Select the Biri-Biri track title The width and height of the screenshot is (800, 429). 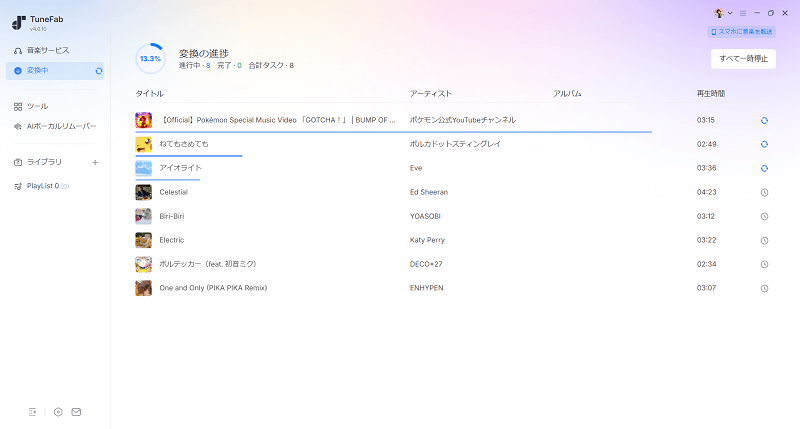click(171, 216)
